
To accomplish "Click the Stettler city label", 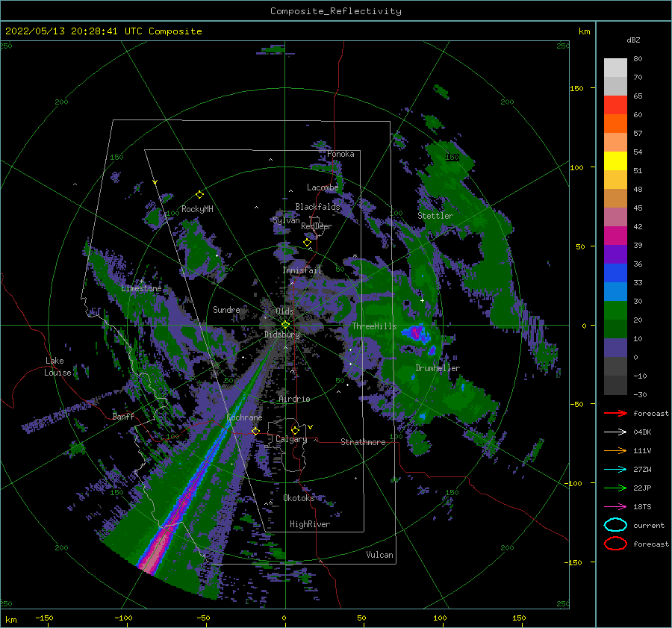I will (x=435, y=216).
